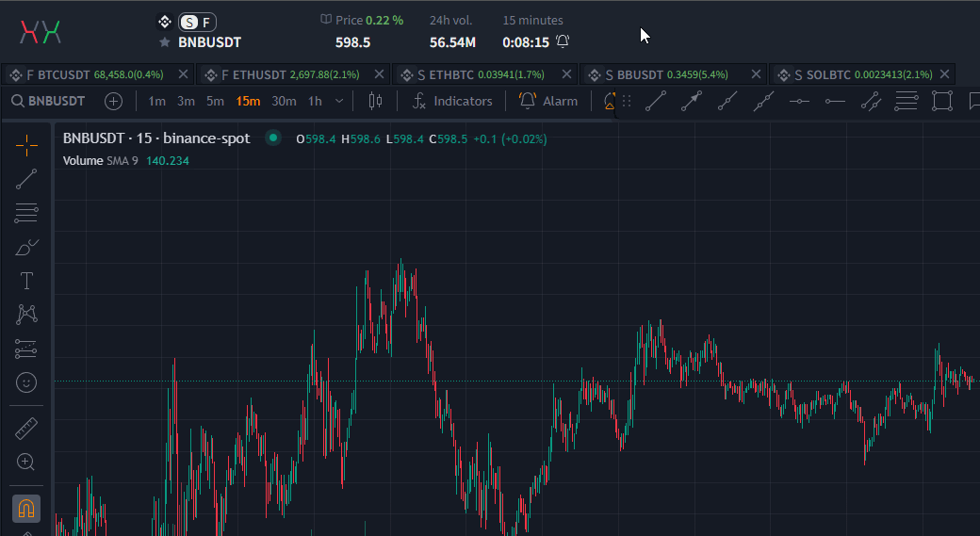Activate the zoom in tool
The width and height of the screenshot is (980, 536).
(26, 463)
